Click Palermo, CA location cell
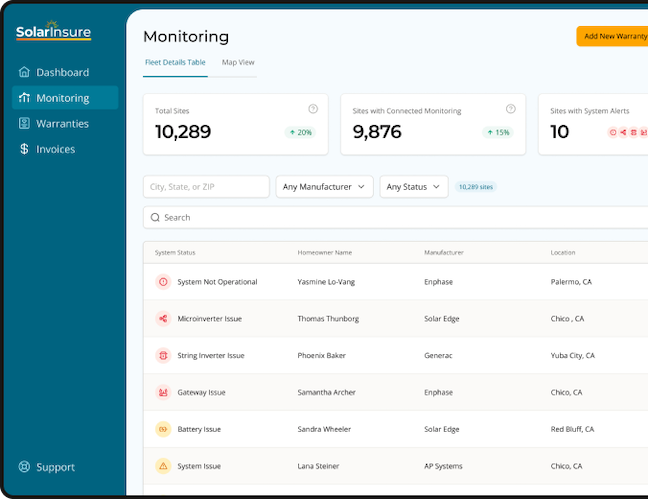The image size is (648, 499). pos(571,282)
